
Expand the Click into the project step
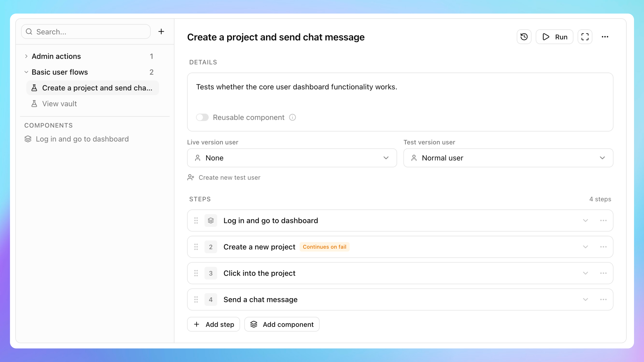point(585,273)
